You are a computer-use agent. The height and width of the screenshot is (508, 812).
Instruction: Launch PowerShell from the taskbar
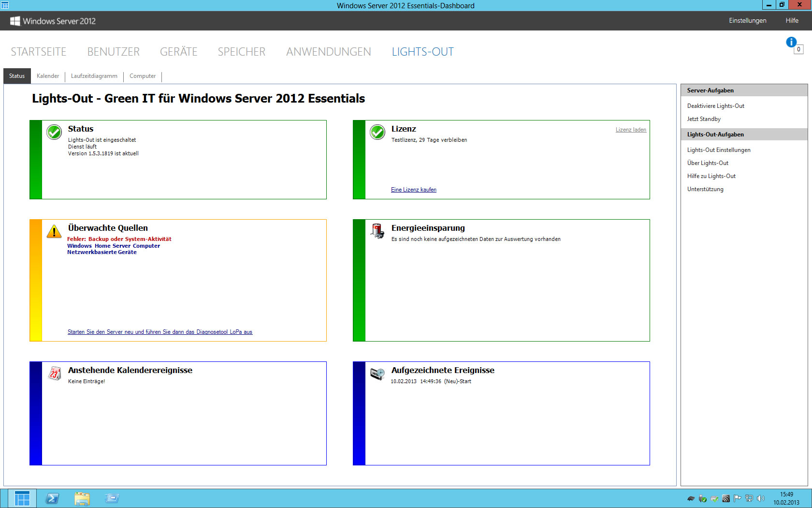pyautogui.click(x=52, y=498)
